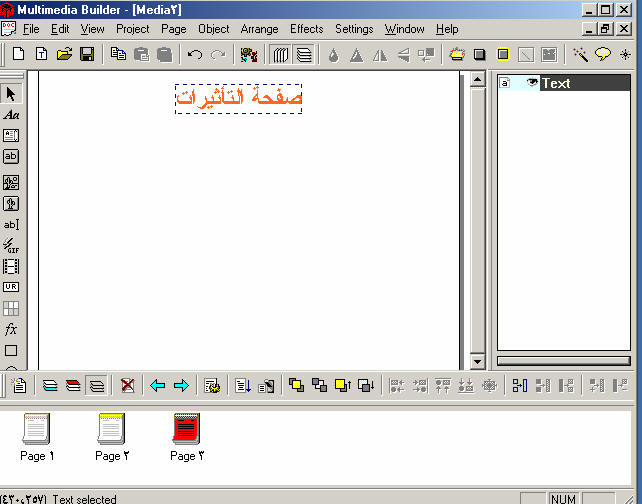The height and width of the screenshot is (504, 642).
Task: Click the page properties gear icon
Action: point(212,386)
